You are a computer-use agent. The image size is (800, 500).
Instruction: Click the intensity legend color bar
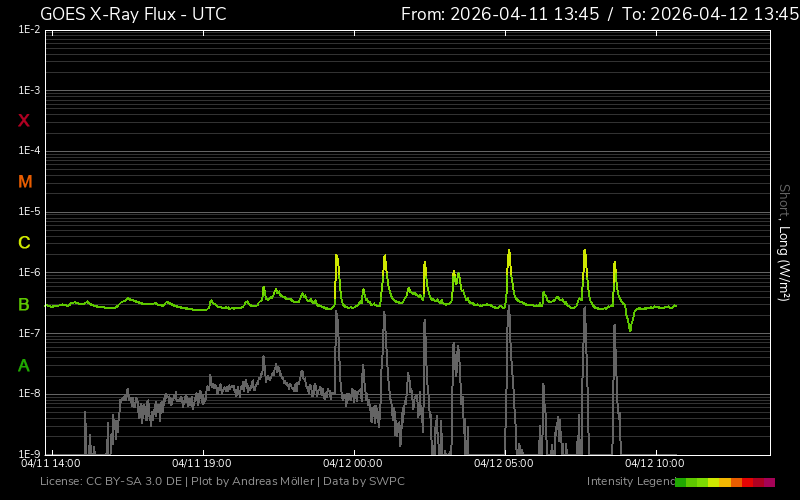pyautogui.click(x=724, y=482)
